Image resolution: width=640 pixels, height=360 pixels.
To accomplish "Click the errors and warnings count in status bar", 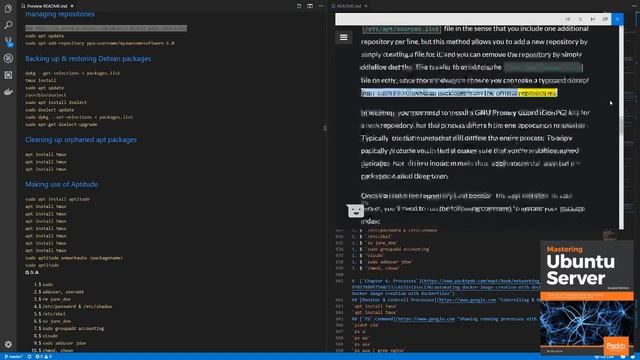I will (43, 357).
